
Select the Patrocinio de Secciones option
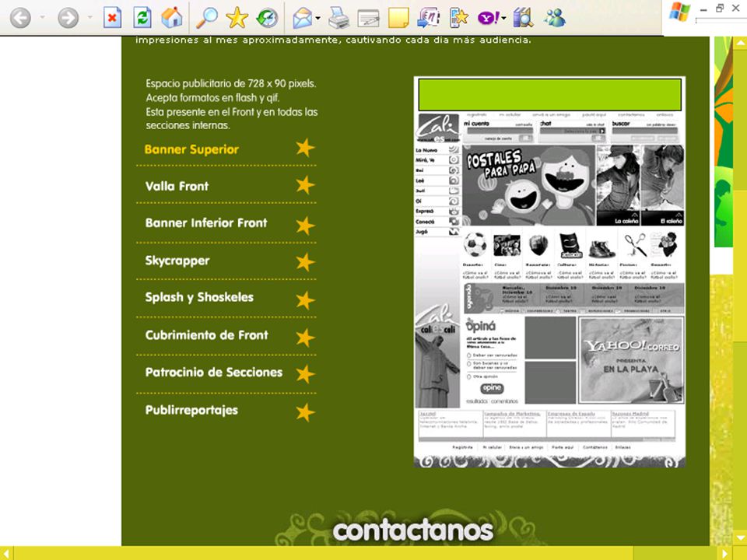click(x=214, y=373)
